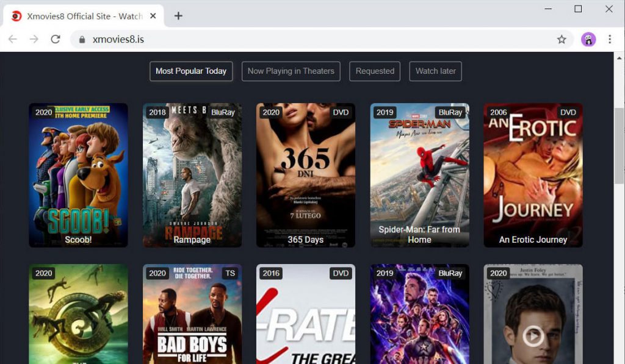Open Spider-Man: Far from Home poster
Screen dimensions: 625x364
click(x=420, y=175)
